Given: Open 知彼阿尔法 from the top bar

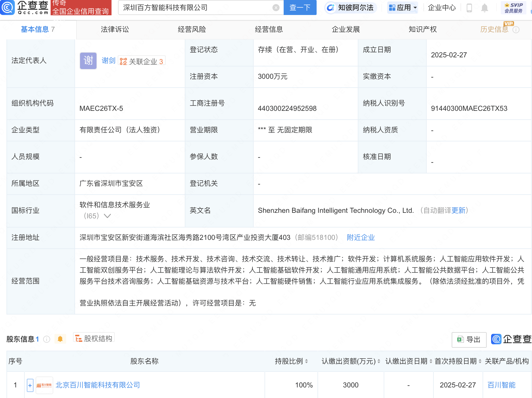Looking at the screenshot, I should click(x=350, y=8).
